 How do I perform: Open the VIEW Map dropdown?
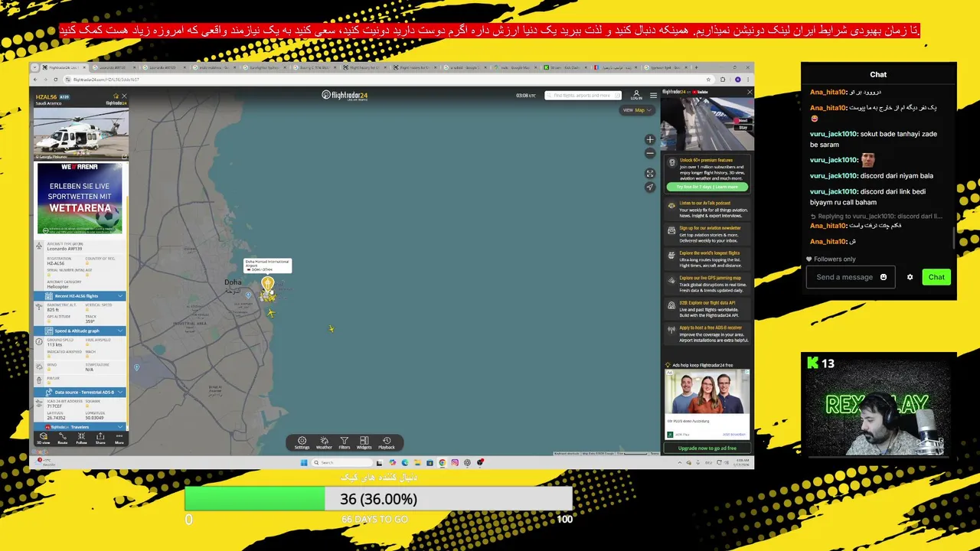pos(636,110)
